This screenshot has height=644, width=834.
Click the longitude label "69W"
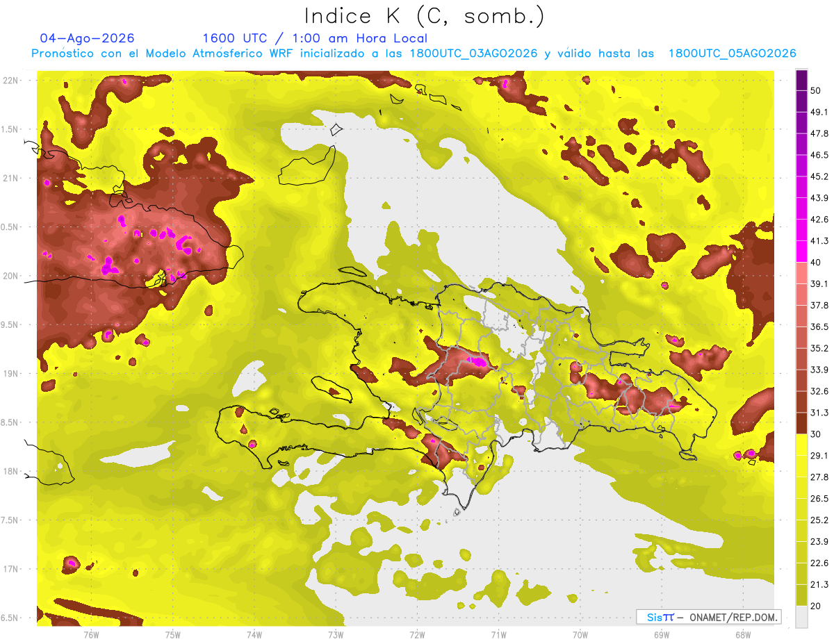click(x=662, y=634)
